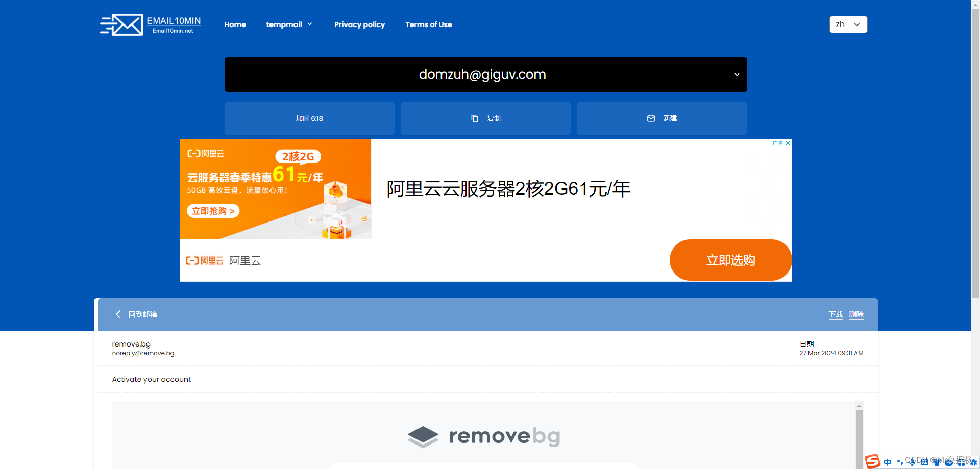Screen dimensions: 980x469
Task: Click sender address noreply@remove.bg
Action: tap(143, 353)
